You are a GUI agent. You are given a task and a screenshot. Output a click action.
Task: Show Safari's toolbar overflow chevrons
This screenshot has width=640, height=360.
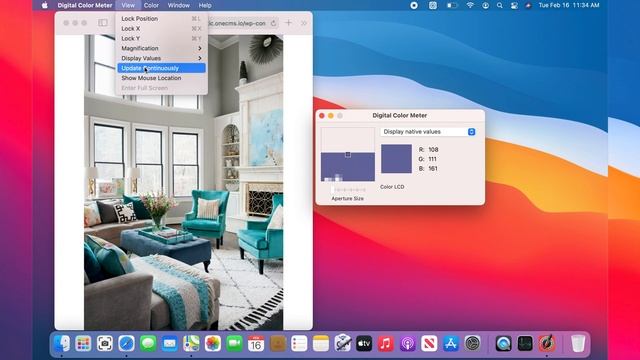click(x=304, y=23)
